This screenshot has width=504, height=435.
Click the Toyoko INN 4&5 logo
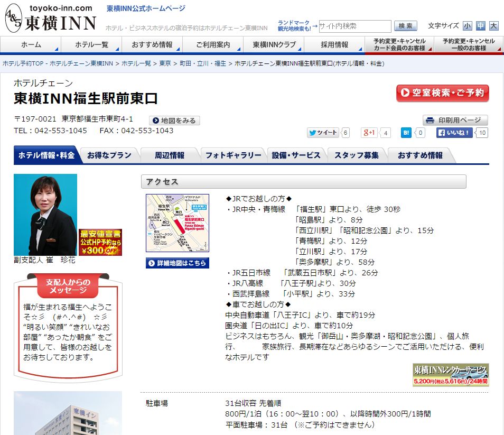coord(51,18)
